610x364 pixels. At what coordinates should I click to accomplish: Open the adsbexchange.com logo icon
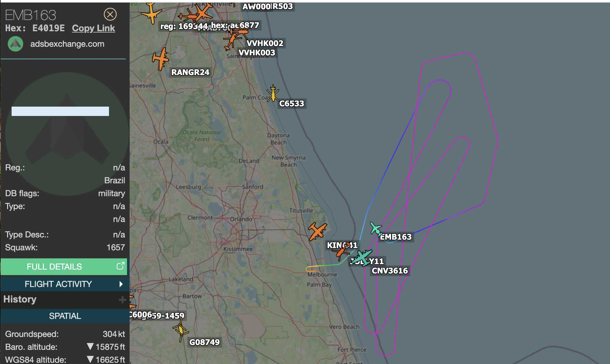tap(15, 44)
